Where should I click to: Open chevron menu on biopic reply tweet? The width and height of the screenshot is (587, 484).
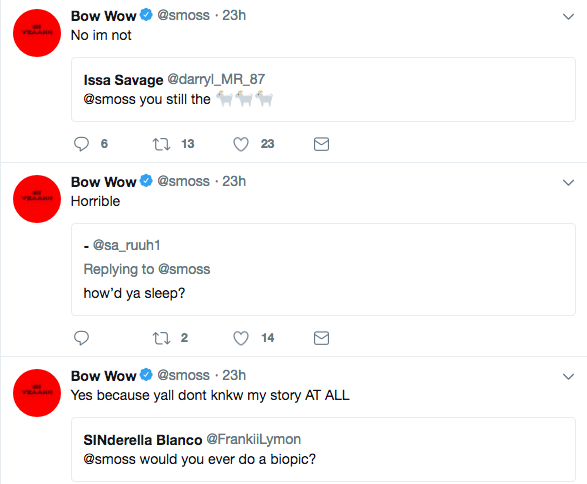click(568, 377)
